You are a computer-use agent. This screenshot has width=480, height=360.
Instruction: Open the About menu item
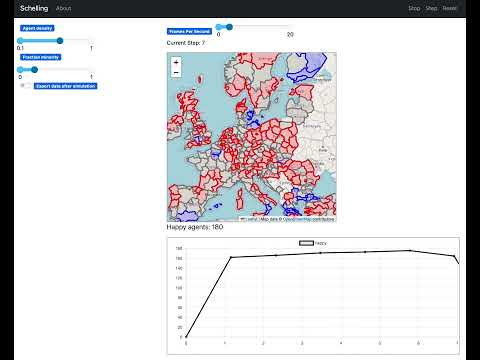63,8
